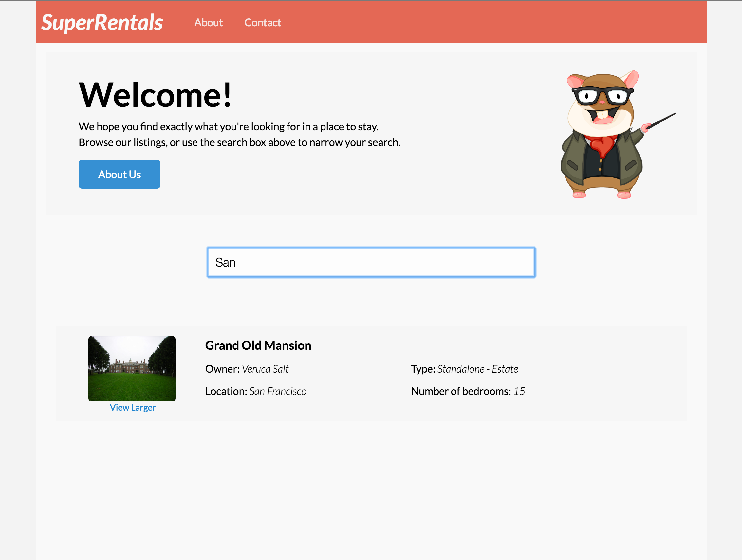Click the Grand Old Mansion title
Viewport: 742px width, 560px height.
pos(258,345)
